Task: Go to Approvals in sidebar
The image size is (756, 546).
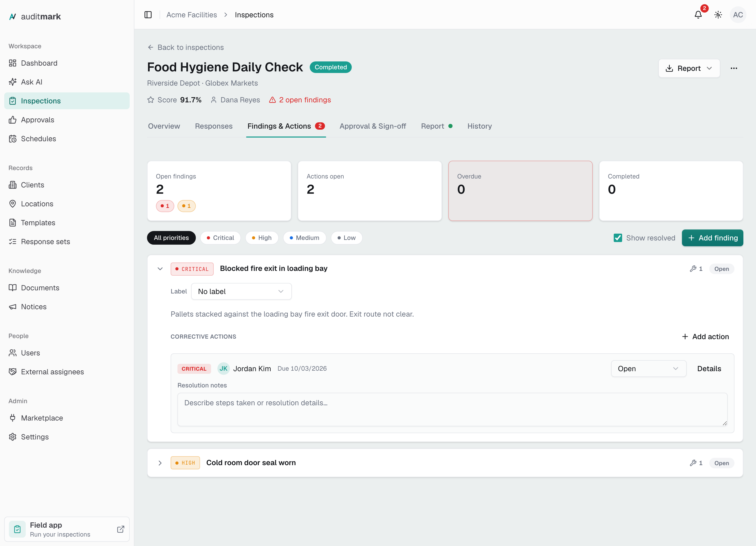Action: (67, 120)
